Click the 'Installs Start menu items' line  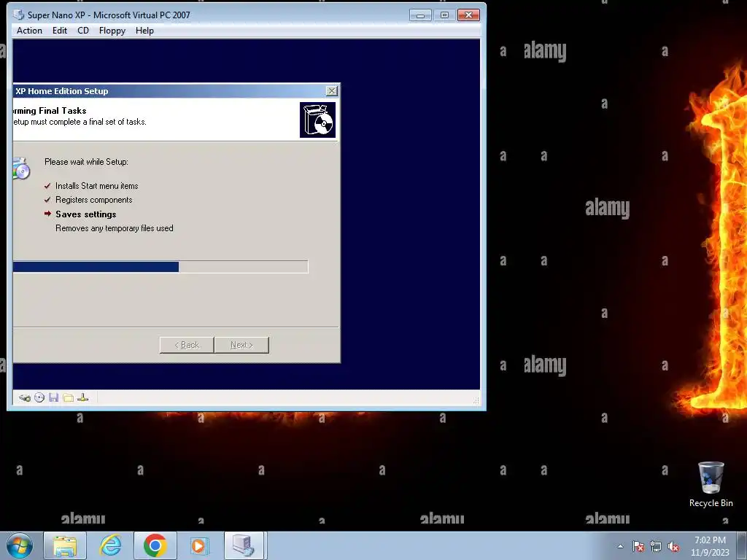[97, 186]
